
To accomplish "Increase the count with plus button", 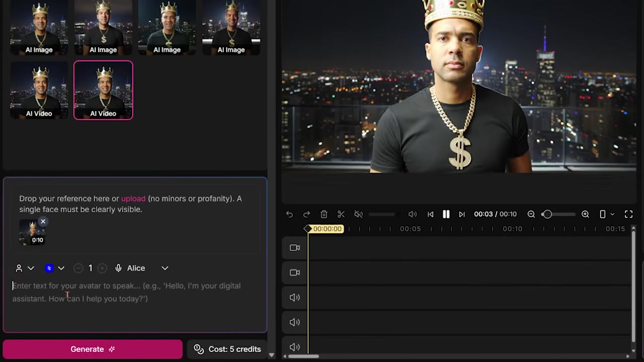I will click(102, 268).
